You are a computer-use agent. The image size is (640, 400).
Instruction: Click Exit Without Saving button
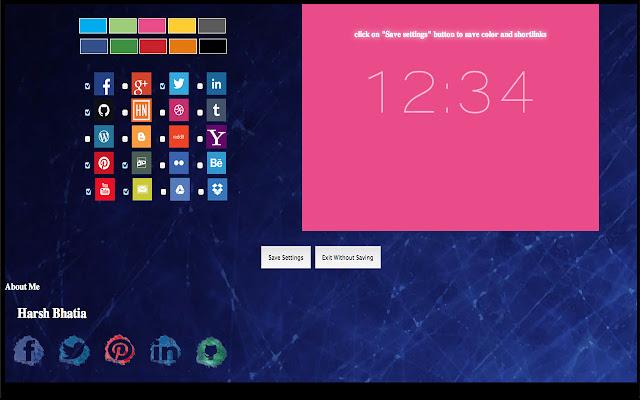point(347,257)
